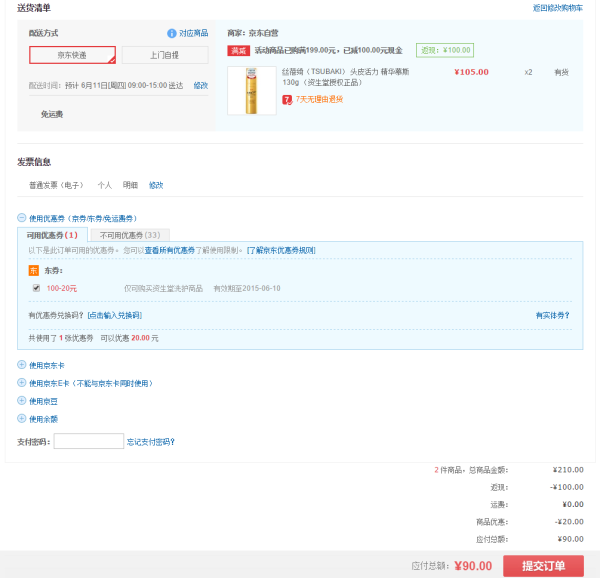Click the TSUBAKI product thumbnail image
The width and height of the screenshot is (600, 578).
(252, 91)
